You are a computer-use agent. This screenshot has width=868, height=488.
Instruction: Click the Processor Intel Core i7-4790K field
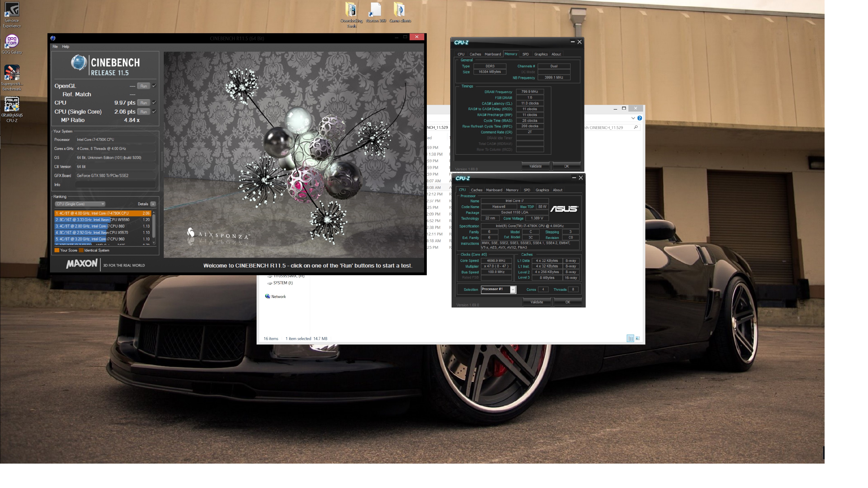116,139
